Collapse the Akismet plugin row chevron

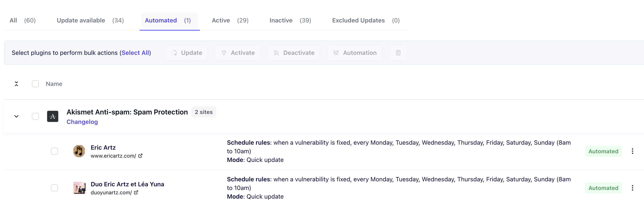16,116
